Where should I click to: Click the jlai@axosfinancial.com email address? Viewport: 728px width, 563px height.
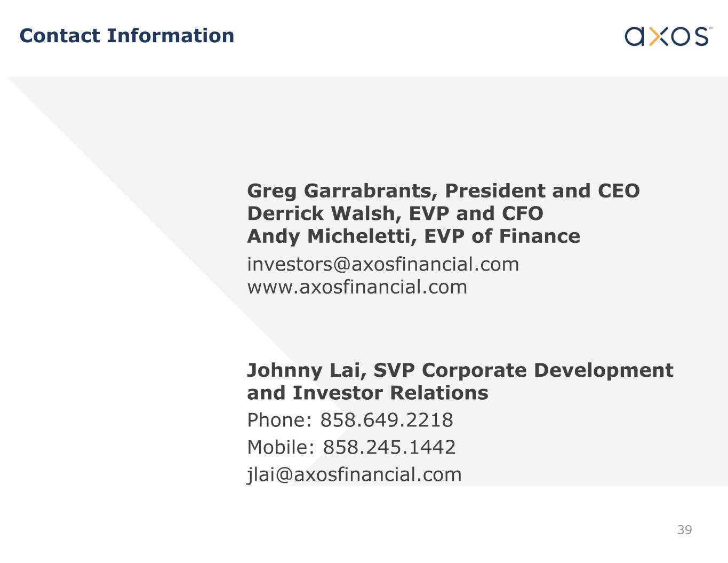(x=354, y=474)
